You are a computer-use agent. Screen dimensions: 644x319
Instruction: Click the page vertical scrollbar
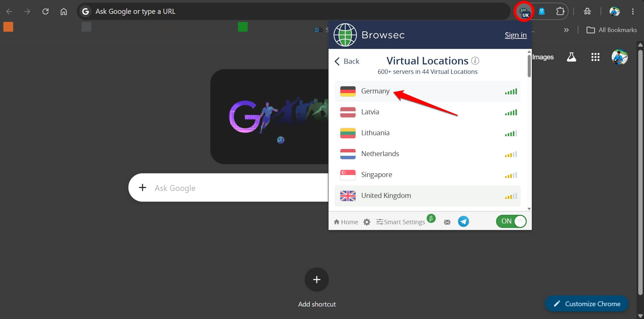coord(641,172)
